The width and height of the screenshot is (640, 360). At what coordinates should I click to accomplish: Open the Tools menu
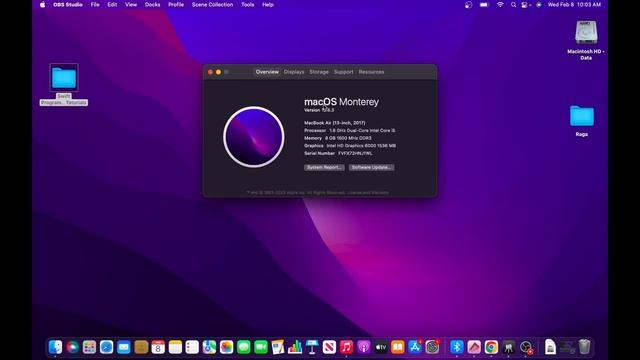click(248, 4)
